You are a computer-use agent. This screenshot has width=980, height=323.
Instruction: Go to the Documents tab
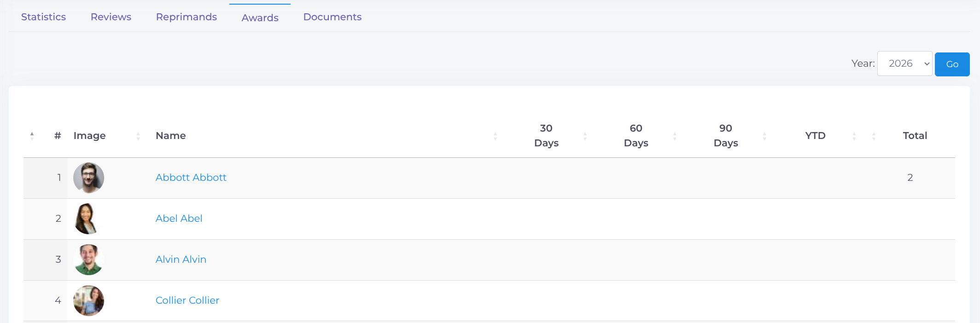pyautogui.click(x=332, y=17)
